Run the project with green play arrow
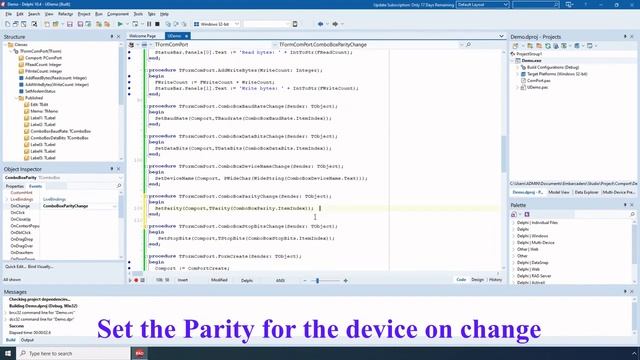Viewport: 640px width, 360px height. point(120,24)
